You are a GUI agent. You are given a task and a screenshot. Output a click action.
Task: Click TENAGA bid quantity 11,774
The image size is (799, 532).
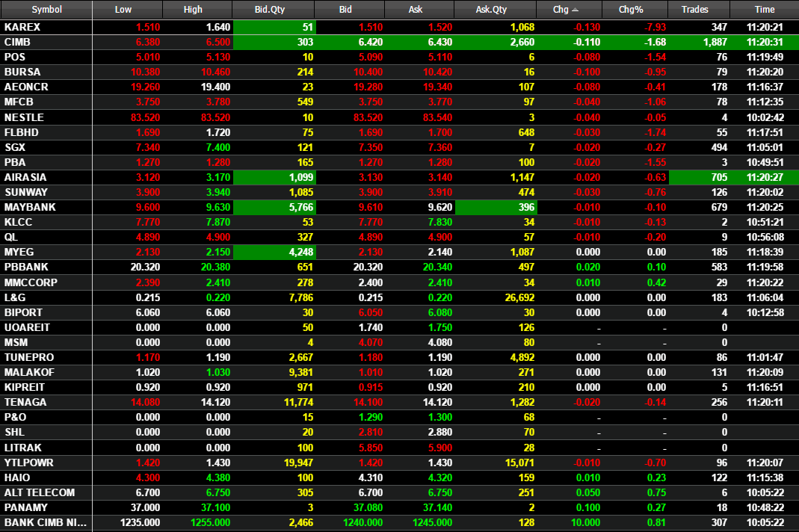point(299,402)
